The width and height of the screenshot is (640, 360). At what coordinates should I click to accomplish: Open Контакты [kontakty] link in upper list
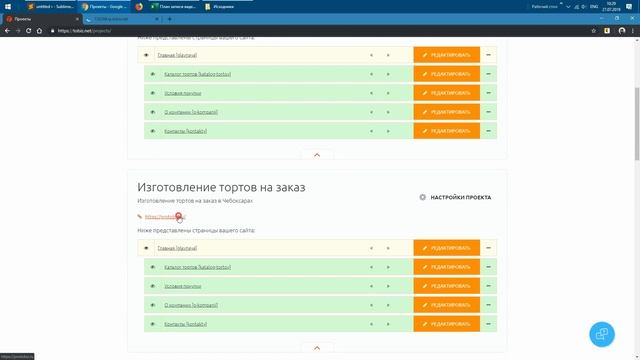tap(185, 131)
